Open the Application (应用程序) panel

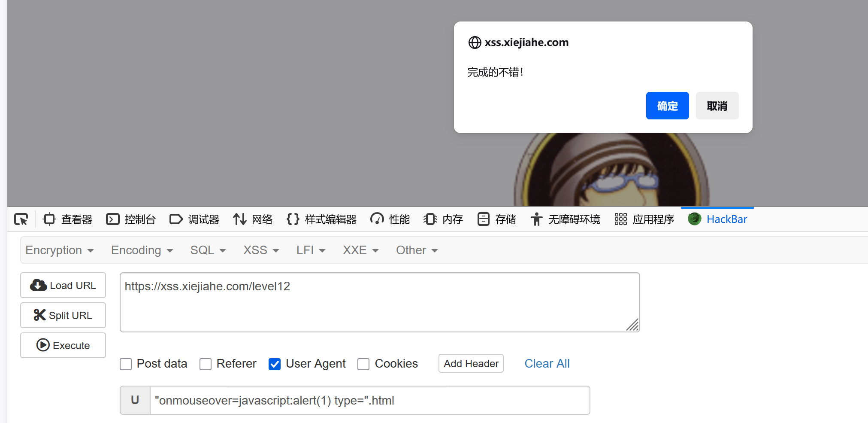[x=644, y=219]
